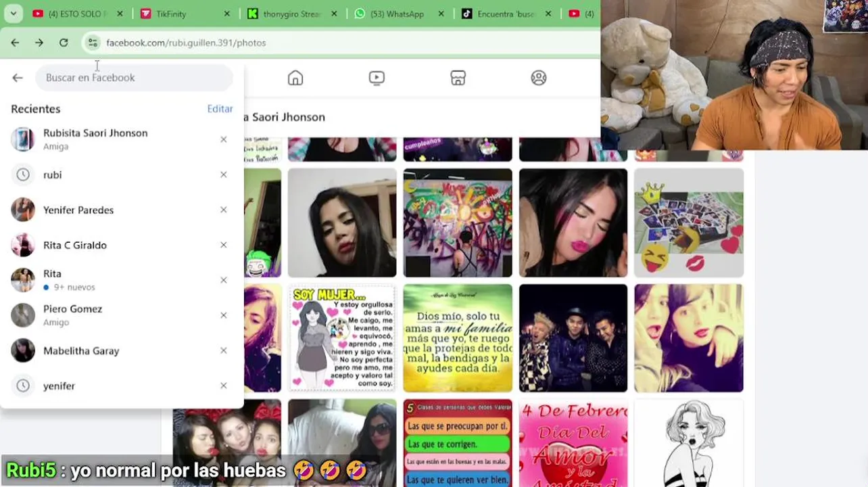Screen dimensions: 868x487
Task: Open Rita C Giraldo from recents
Action: click(122, 245)
